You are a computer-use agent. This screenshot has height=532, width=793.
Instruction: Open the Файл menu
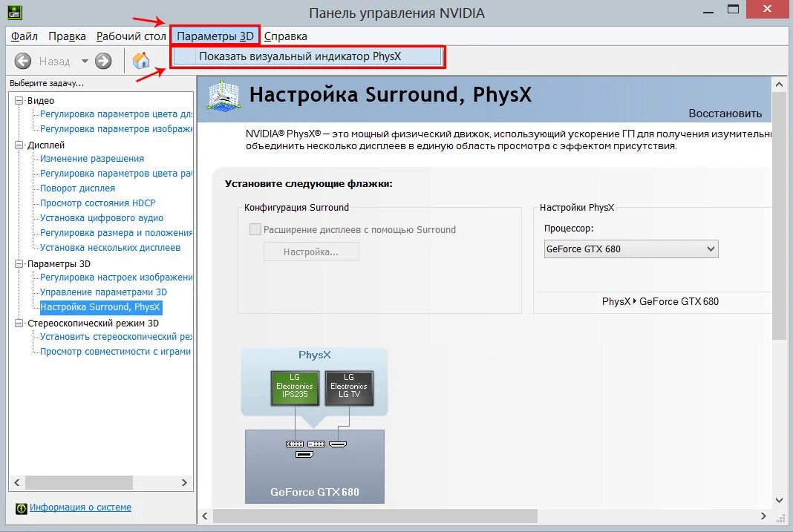tap(25, 36)
